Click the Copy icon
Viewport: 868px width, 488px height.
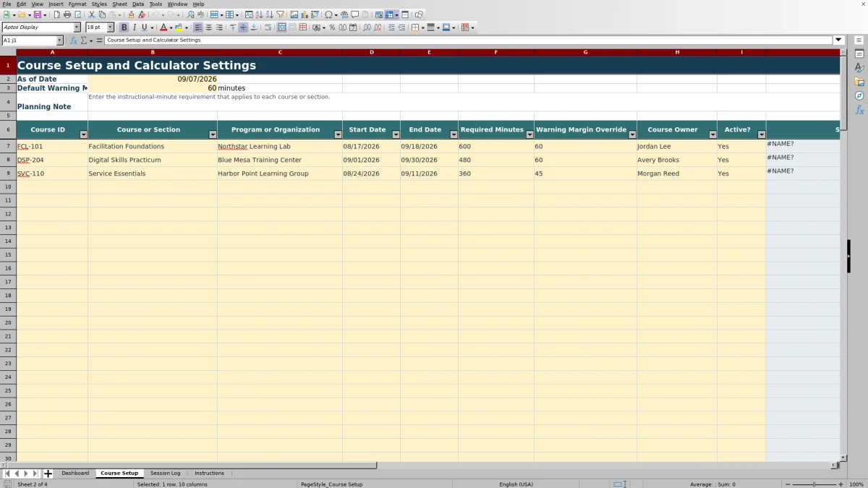coord(102,14)
